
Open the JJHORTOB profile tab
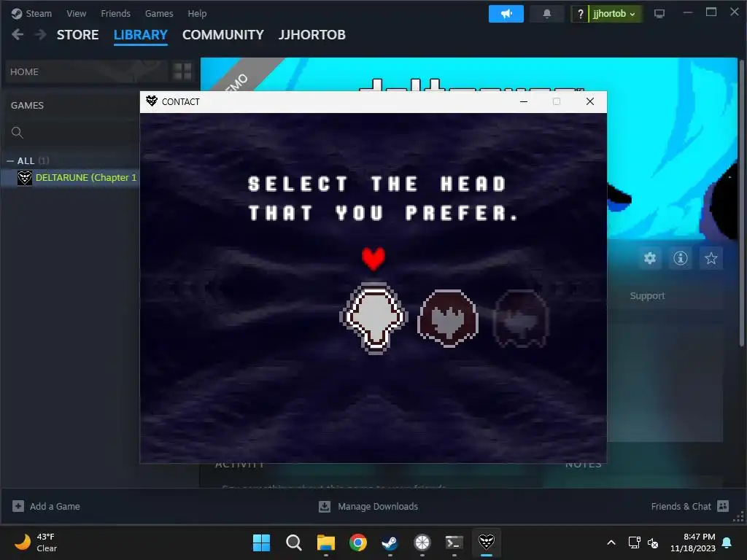(x=312, y=35)
